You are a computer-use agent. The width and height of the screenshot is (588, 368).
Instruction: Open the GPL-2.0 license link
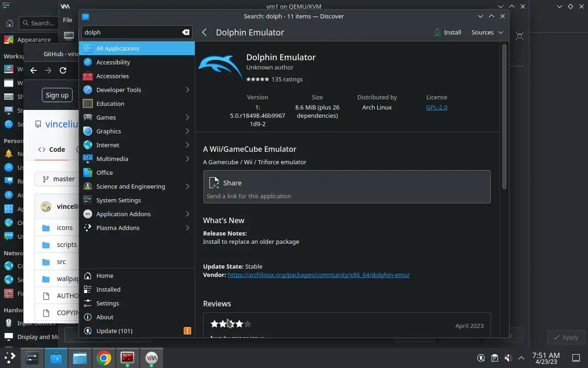coord(436,107)
